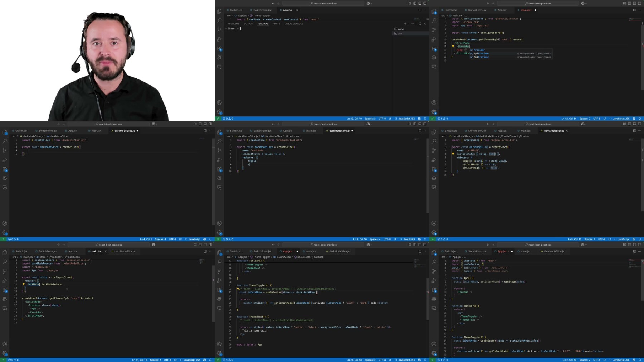Click remote indicator in Ln 23, Col 58 window

pyautogui.click(x=218, y=360)
